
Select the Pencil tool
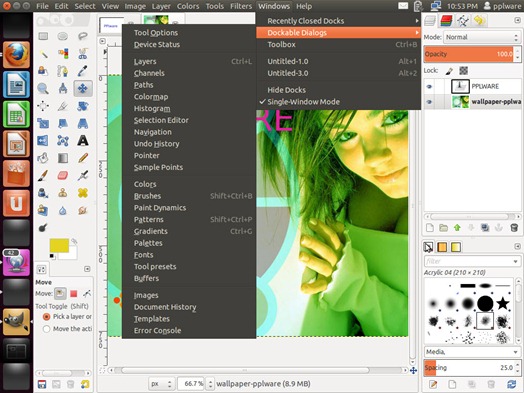pos(83,158)
